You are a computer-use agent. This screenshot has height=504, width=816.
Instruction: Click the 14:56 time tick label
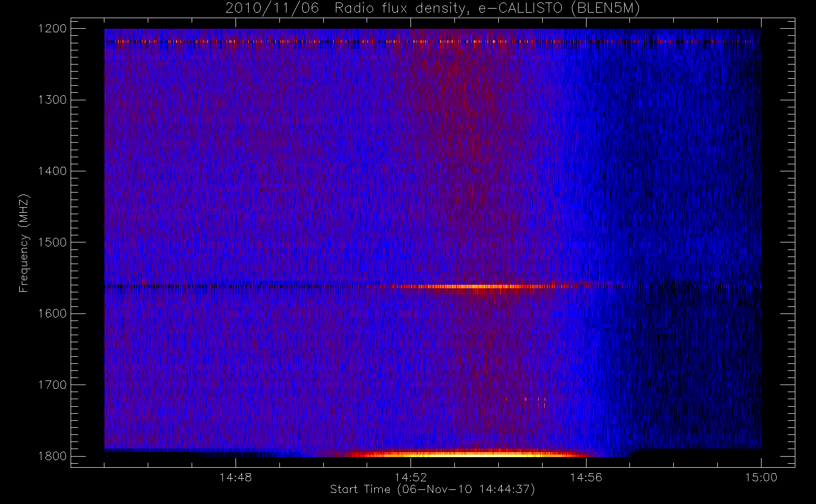coord(586,477)
